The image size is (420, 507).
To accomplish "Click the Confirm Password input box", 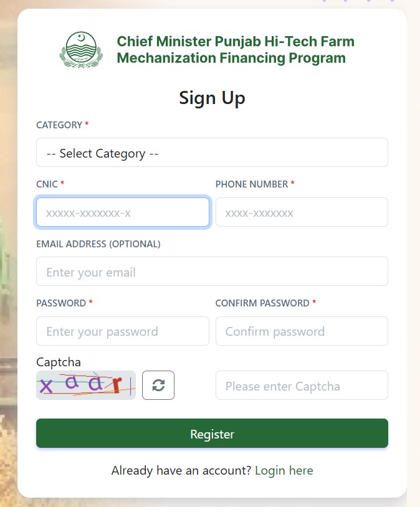I will [302, 331].
